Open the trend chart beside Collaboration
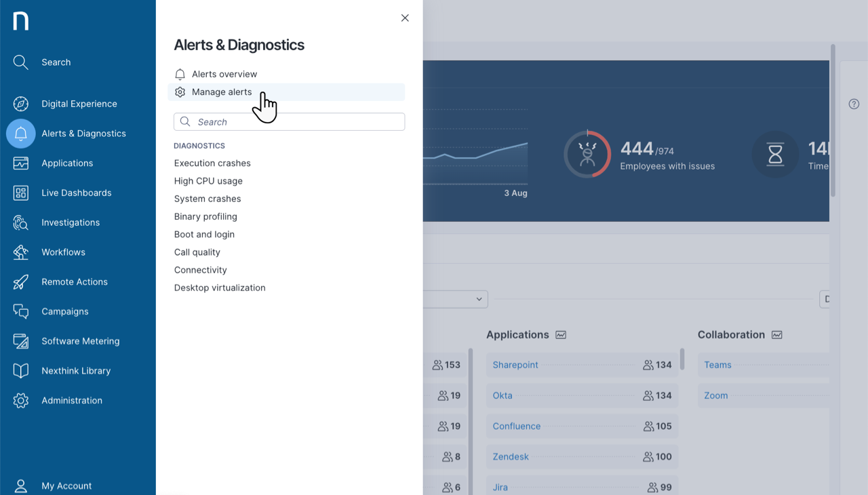The height and width of the screenshot is (495, 868). coord(777,334)
